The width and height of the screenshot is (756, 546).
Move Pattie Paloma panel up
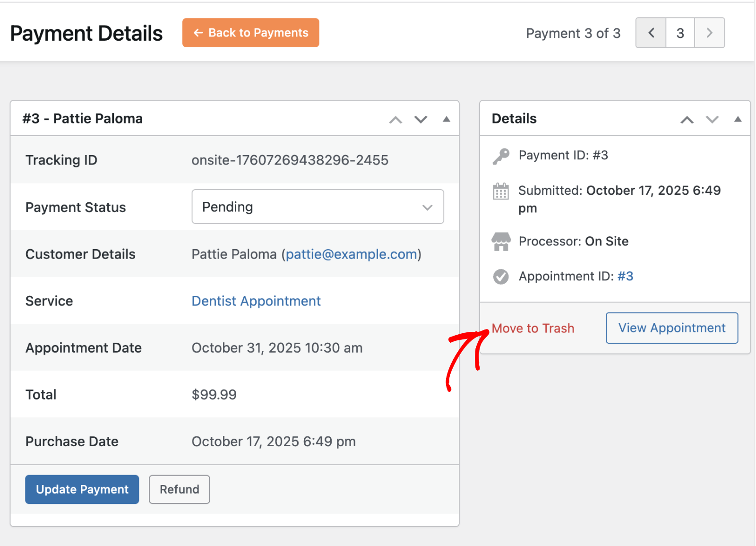(x=395, y=120)
